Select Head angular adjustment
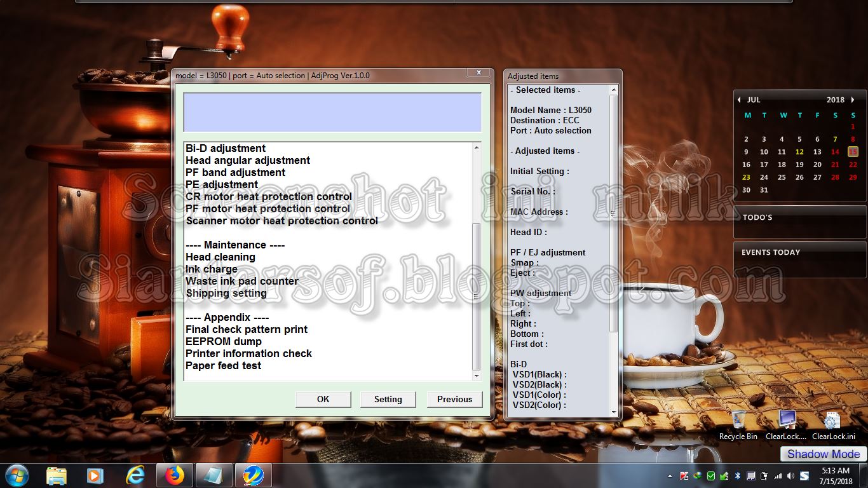Screen dimensions: 868x488 click(248, 160)
